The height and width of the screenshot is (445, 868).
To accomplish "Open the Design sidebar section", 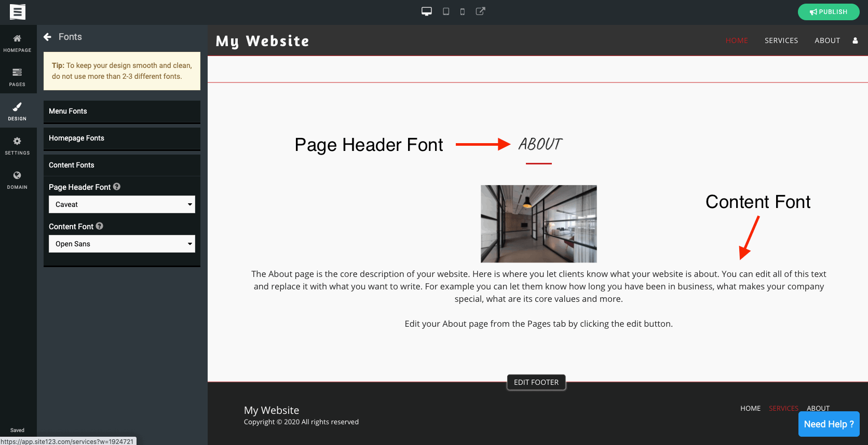I will pyautogui.click(x=17, y=111).
